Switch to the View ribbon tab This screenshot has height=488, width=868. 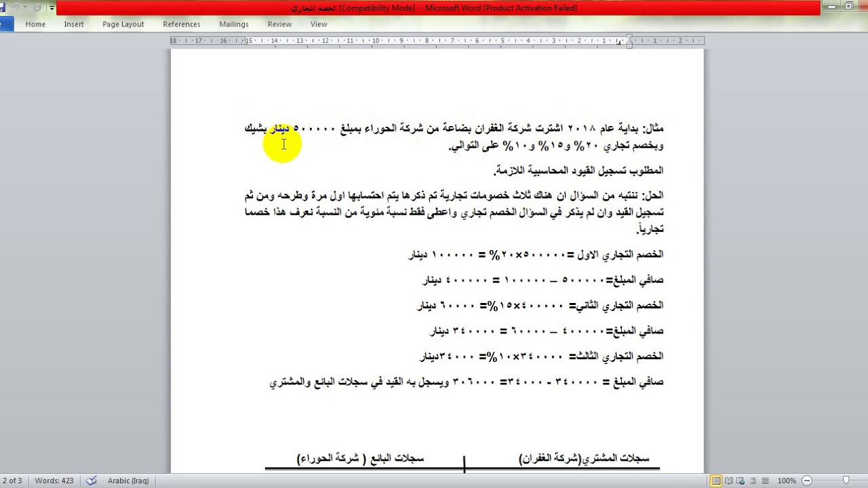coord(319,24)
